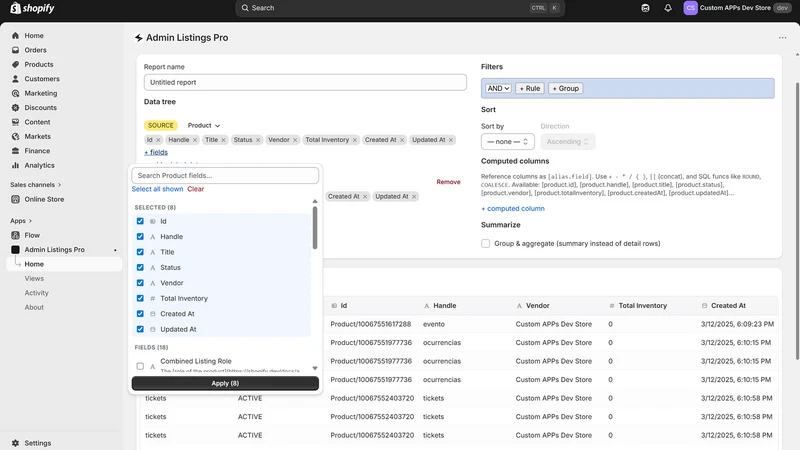Add a filter with + Rule
Viewport: 800px width, 450px height.
click(x=530, y=88)
